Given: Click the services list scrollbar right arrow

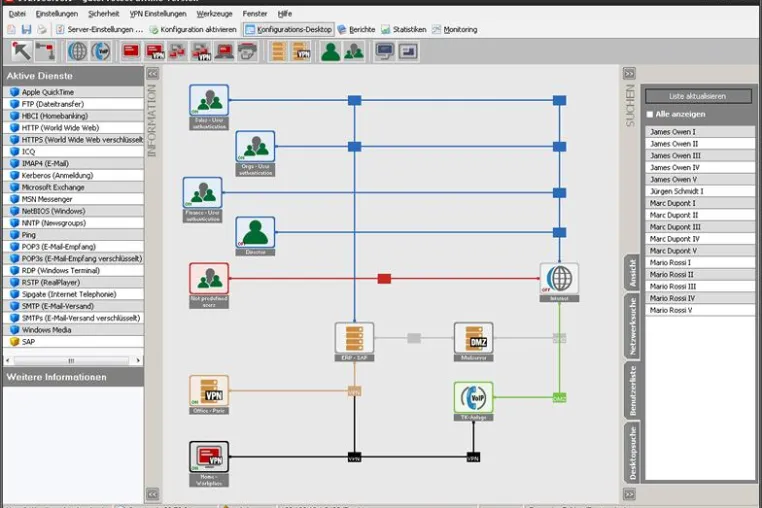Looking at the screenshot, I should point(138,361).
